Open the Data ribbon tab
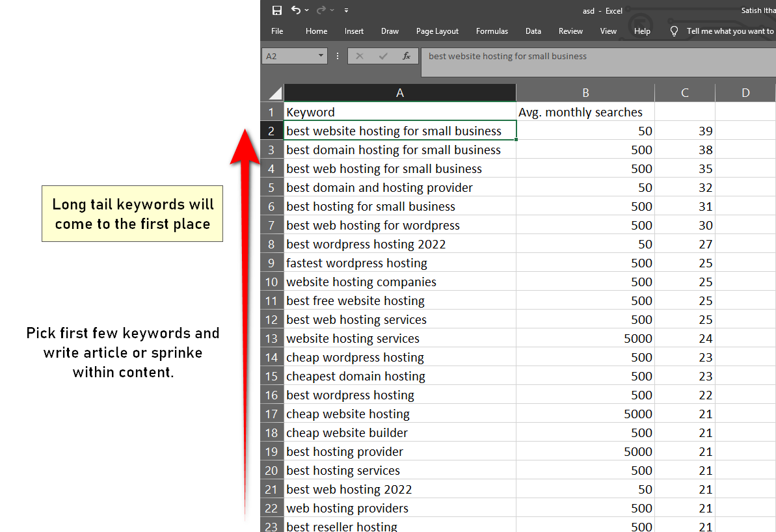The image size is (776, 532). tap(533, 31)
